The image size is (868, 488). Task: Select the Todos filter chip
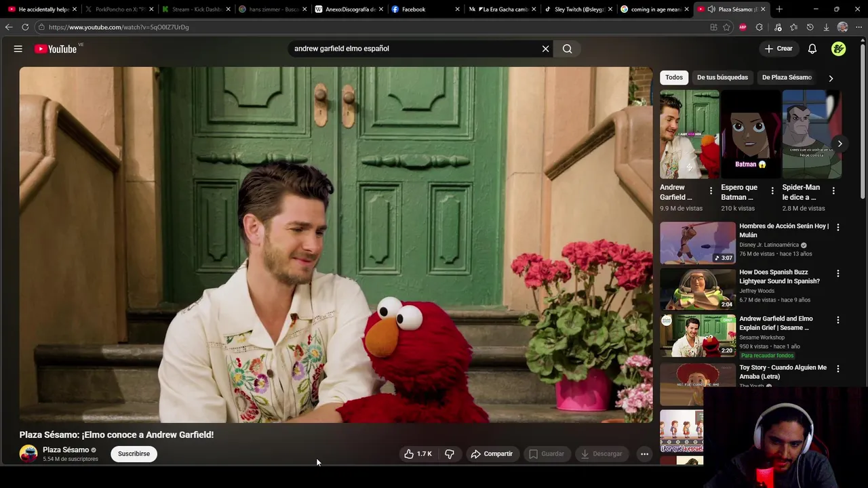click(674, 77)
